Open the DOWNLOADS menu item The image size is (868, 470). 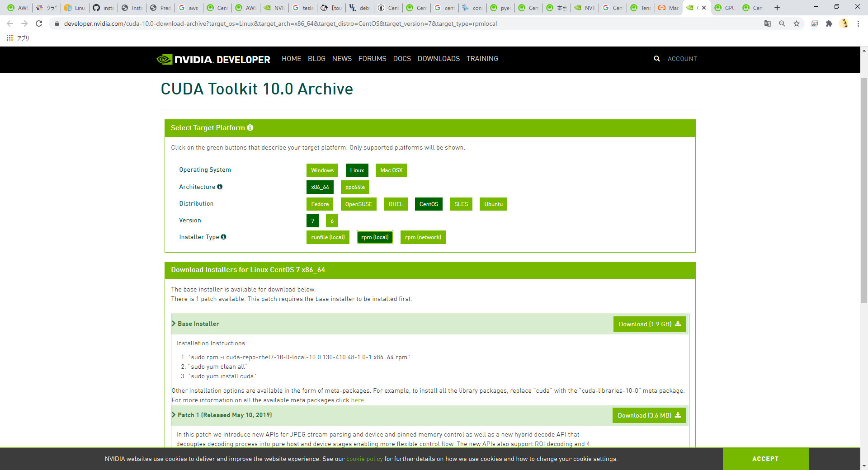coord(439,59)
